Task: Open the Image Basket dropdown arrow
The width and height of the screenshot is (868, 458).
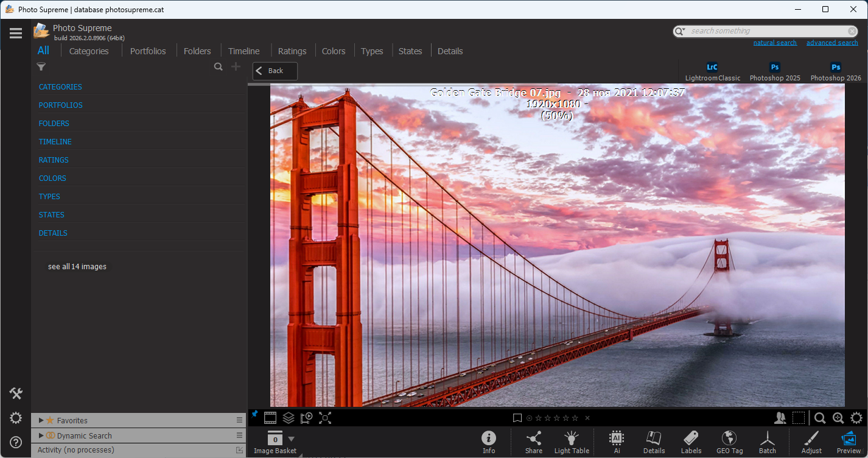Action: (291, 439)
